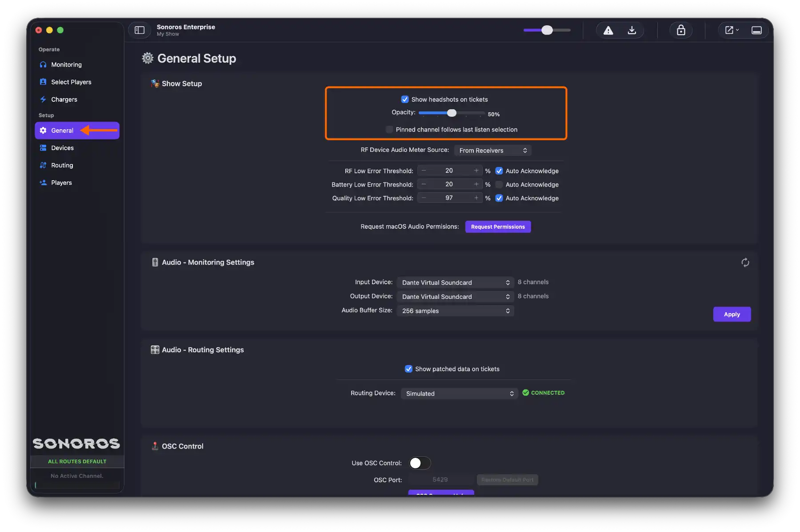Click the Restore Default Port button

[507, 480]
